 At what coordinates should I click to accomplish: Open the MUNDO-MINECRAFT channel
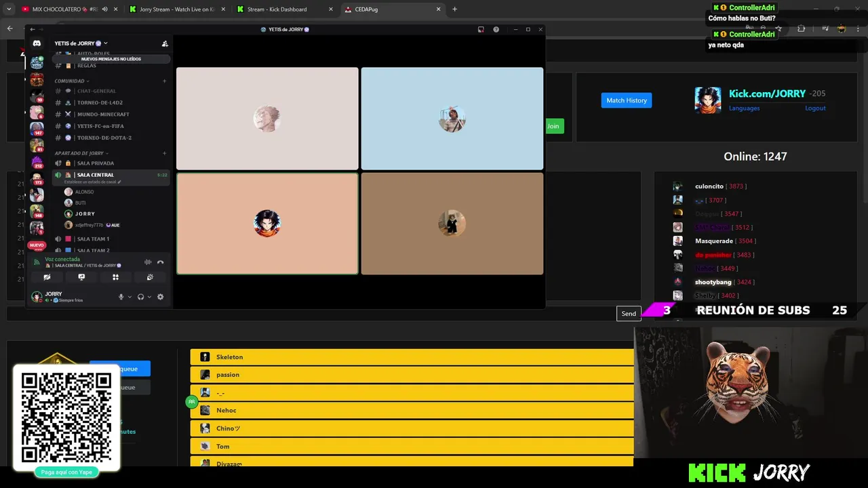(x=111, y=114)
